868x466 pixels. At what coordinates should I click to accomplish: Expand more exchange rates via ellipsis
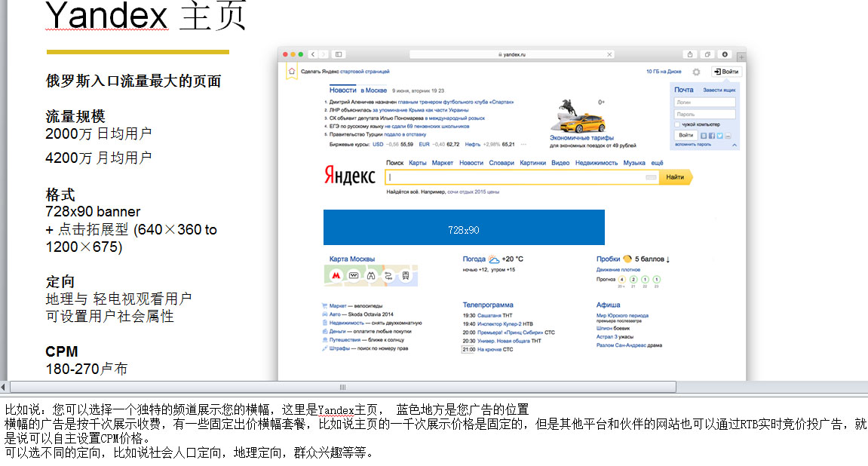click(523, 145)
